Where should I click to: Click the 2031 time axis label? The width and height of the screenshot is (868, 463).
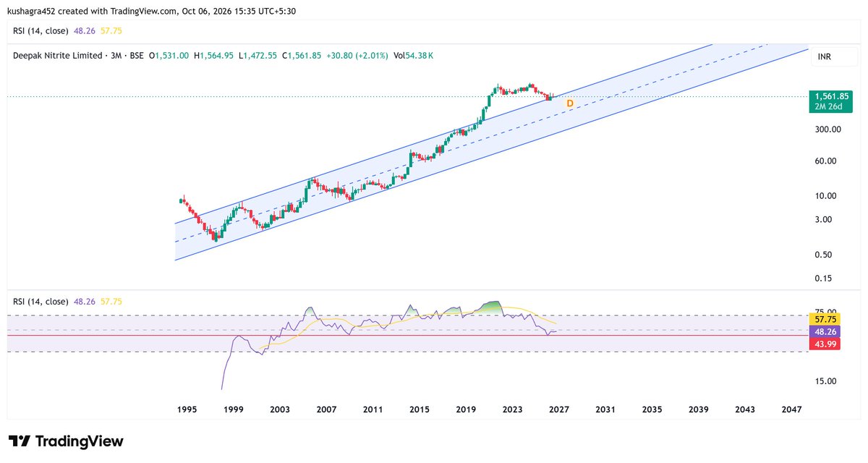605,409
